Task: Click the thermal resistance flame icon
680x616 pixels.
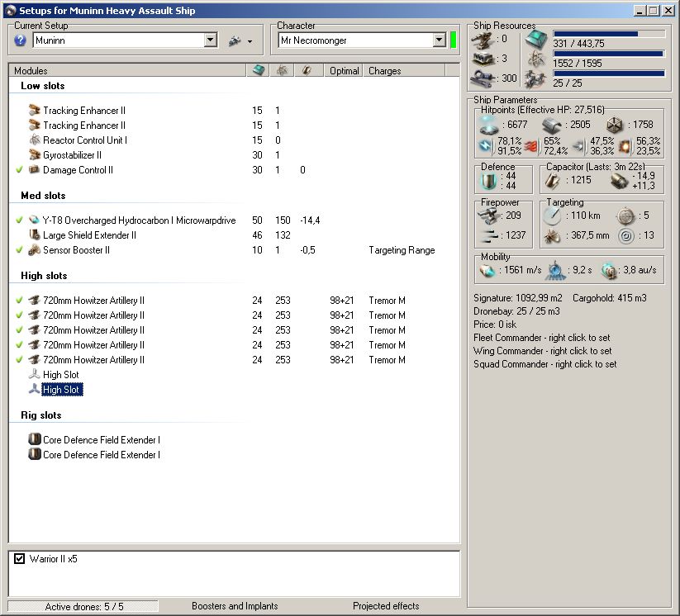Action: (531, 146)
